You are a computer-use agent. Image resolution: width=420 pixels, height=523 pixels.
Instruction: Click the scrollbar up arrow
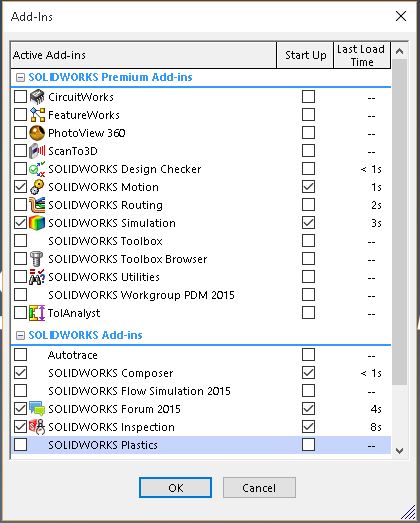pyautogui.click(x=400, y=51)
